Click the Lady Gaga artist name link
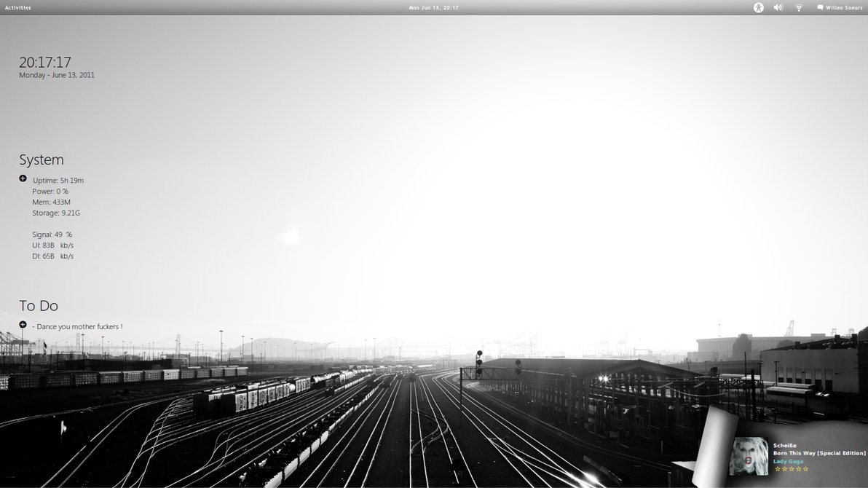This screenshot has height=488, width=868. pos(786,460)
